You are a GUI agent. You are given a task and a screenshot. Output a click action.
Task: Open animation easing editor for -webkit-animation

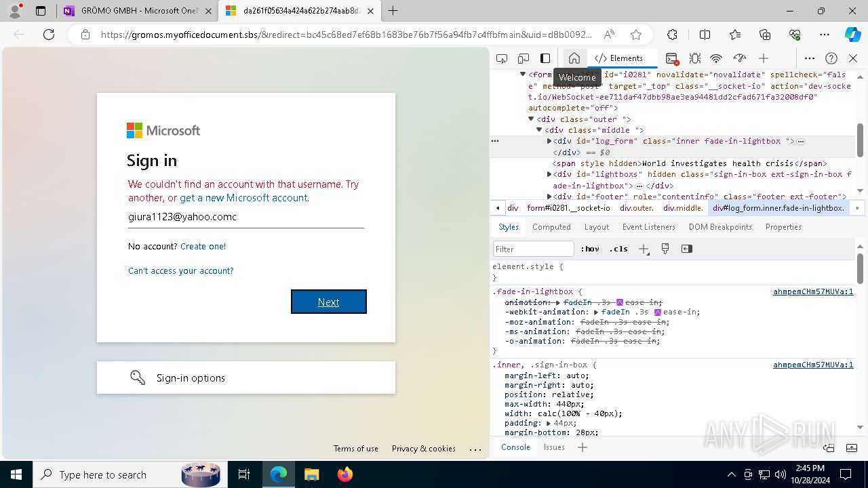pyautogui.click(x=658, y=312)
